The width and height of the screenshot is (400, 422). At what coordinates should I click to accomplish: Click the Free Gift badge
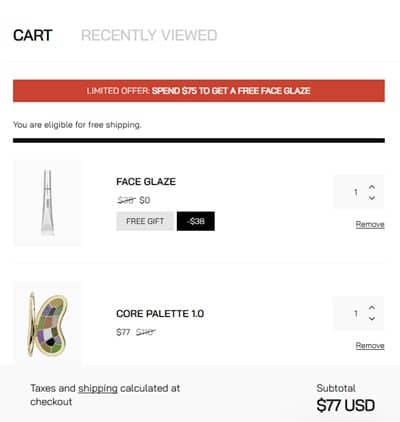[145, 221]
